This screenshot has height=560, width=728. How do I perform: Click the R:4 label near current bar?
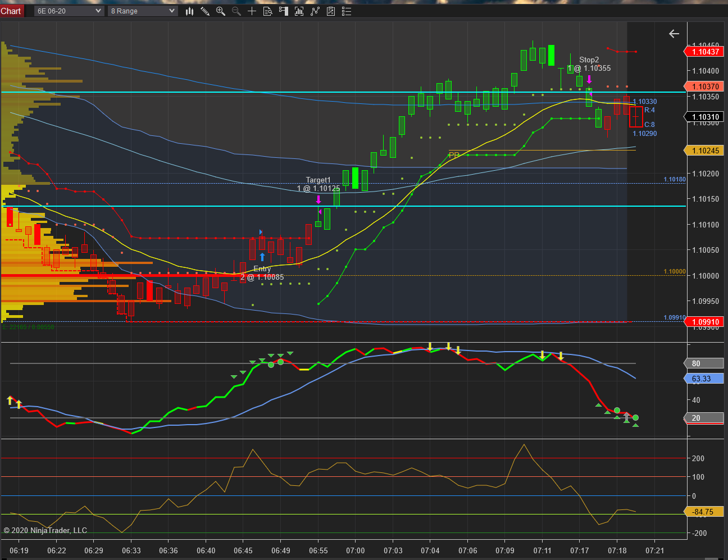click(649, 110)
